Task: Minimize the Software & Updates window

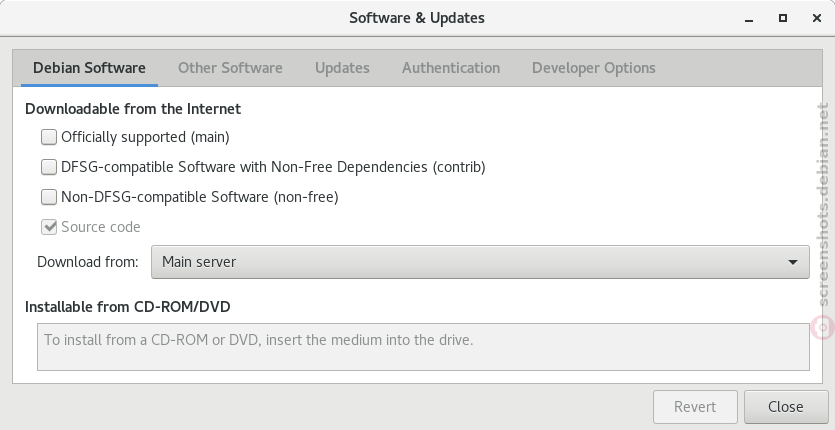Action: [749, 19]
